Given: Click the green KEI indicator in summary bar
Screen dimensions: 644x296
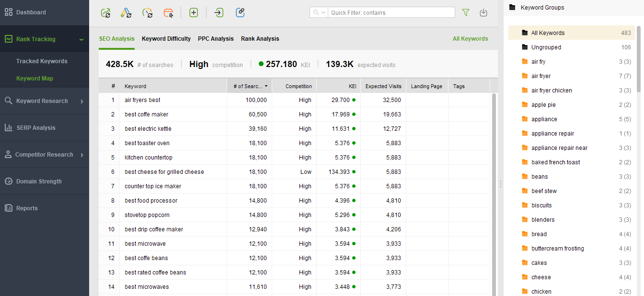Looking at the screenshot, I should pos(261,64).
